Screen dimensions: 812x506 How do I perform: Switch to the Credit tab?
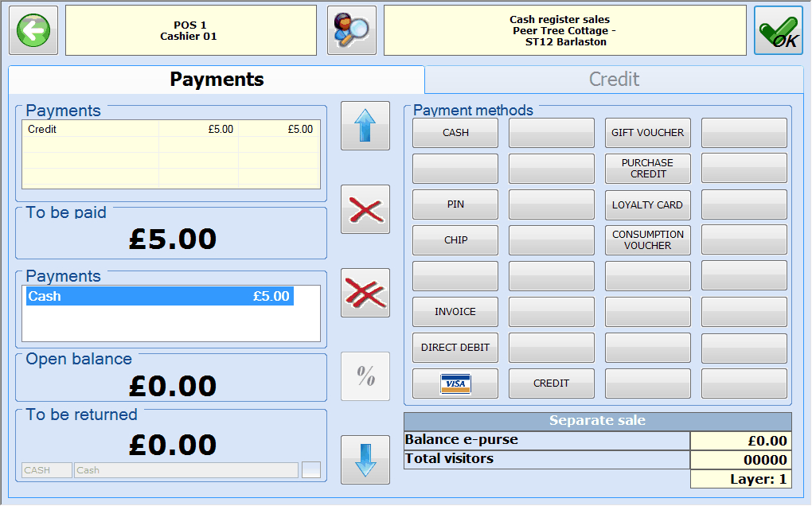click(614, 80)
